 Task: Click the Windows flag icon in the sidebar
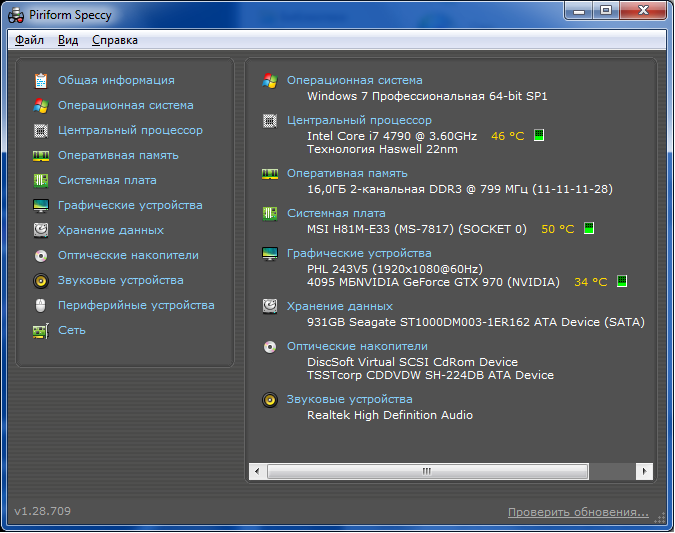[x=41, y=105]
